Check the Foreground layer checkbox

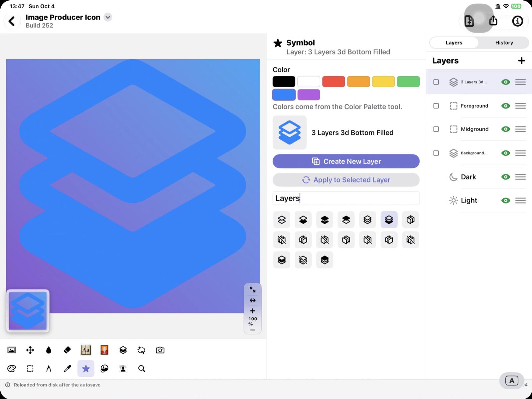pos(436,106)
